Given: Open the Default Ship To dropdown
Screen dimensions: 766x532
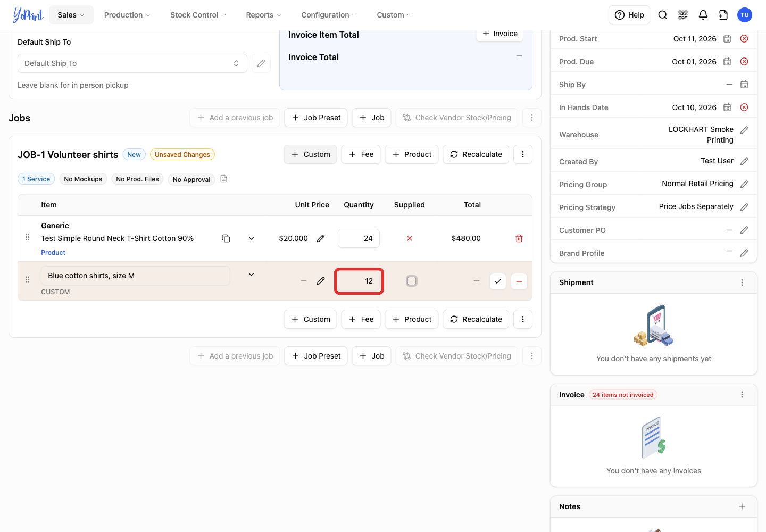Looking at the screenshot, I should [132, 63].
